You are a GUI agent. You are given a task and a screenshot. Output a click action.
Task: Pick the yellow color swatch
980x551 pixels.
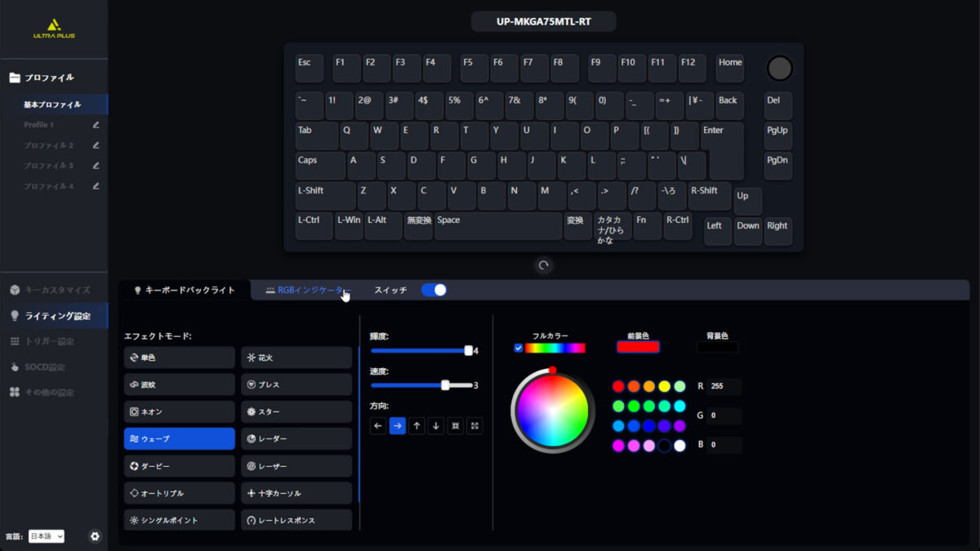click(664, 386)
